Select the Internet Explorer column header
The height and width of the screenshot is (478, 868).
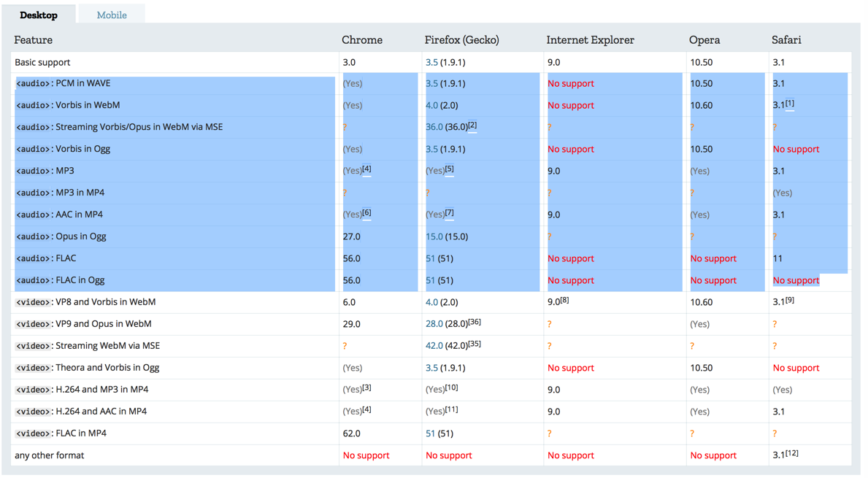(x=590, y=40)
